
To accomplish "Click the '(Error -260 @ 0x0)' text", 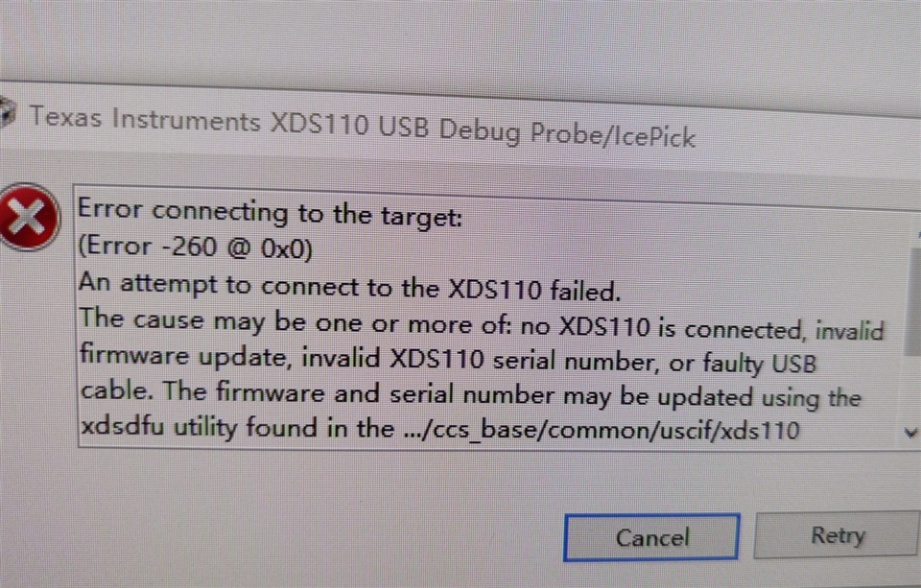I will point(195,247).
